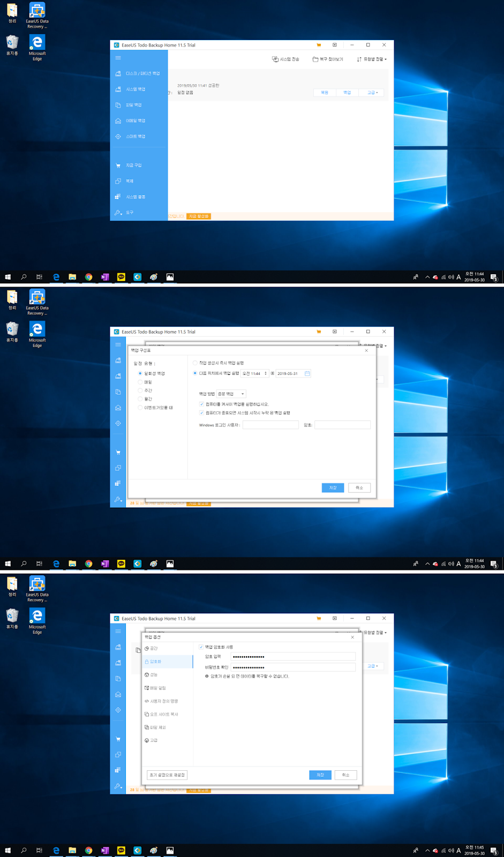Image resolution: width=504 pixels, height=857 pixels.
Task: Close the 백업 옵션 dialog with X
Action: (352, 637)
